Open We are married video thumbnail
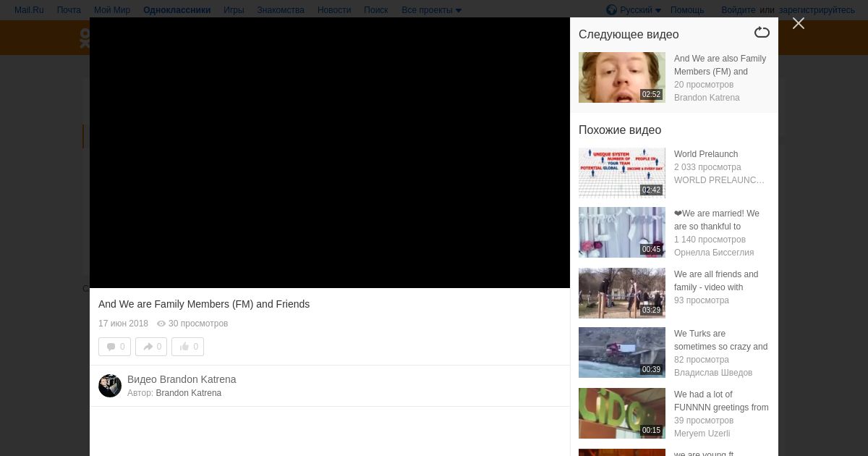This screenshot has height=456, width=868. [x=622, y=232]
